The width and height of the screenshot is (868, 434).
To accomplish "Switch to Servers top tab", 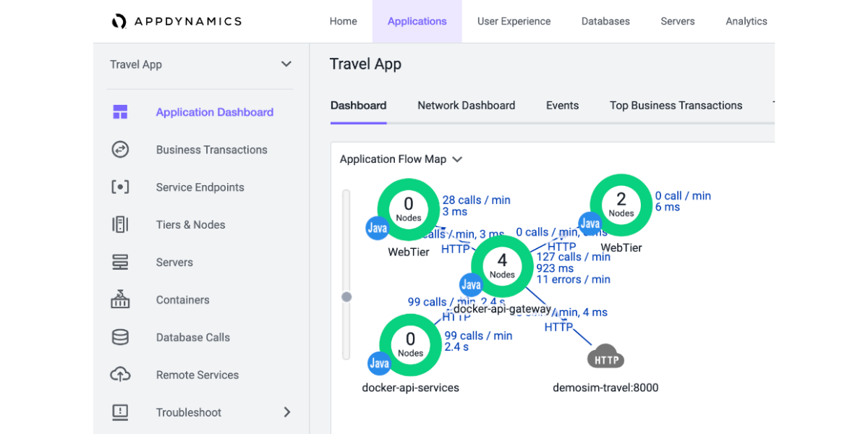I will [x=678, y=22].
